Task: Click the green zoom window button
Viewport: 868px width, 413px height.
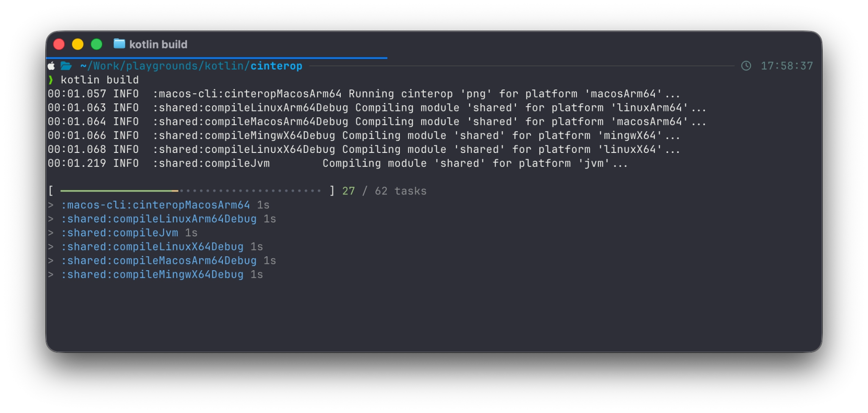Action: click(x=97, y=44)
